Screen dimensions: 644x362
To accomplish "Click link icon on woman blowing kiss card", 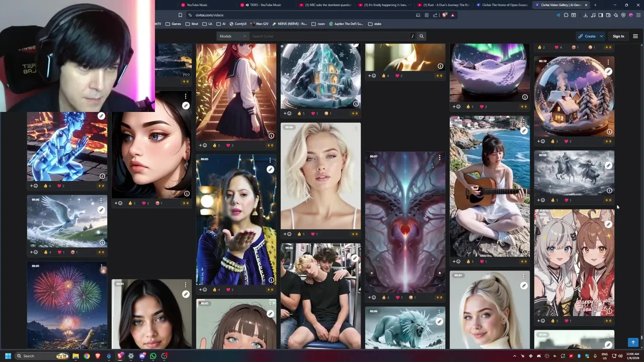I will coord(270,169).
